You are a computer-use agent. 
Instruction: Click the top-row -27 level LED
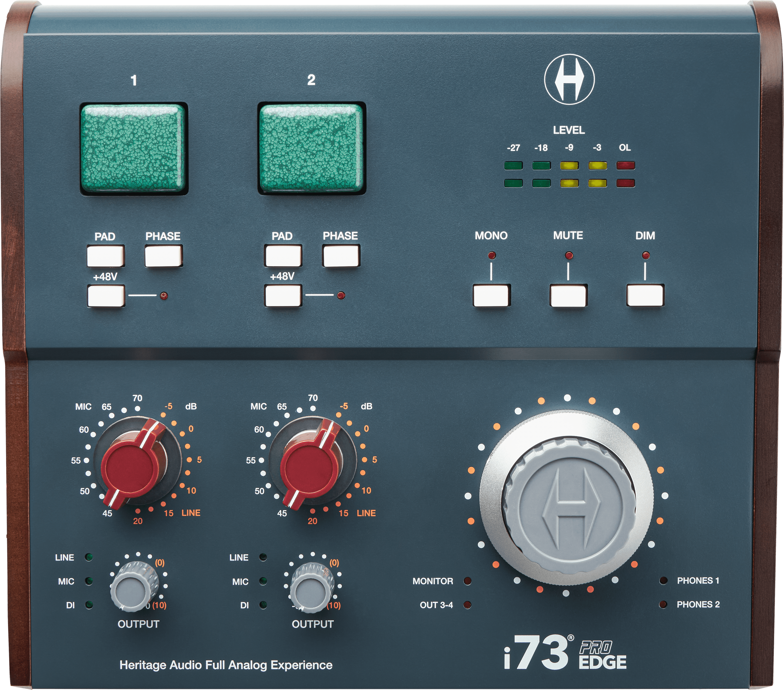tap(513, 166)
